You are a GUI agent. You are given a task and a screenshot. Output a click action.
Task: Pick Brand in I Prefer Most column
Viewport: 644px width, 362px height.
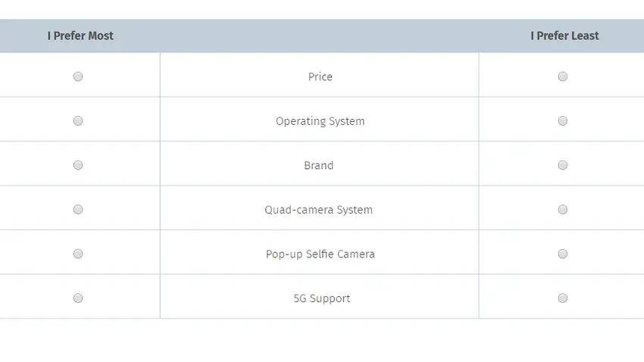pos(78,165)
